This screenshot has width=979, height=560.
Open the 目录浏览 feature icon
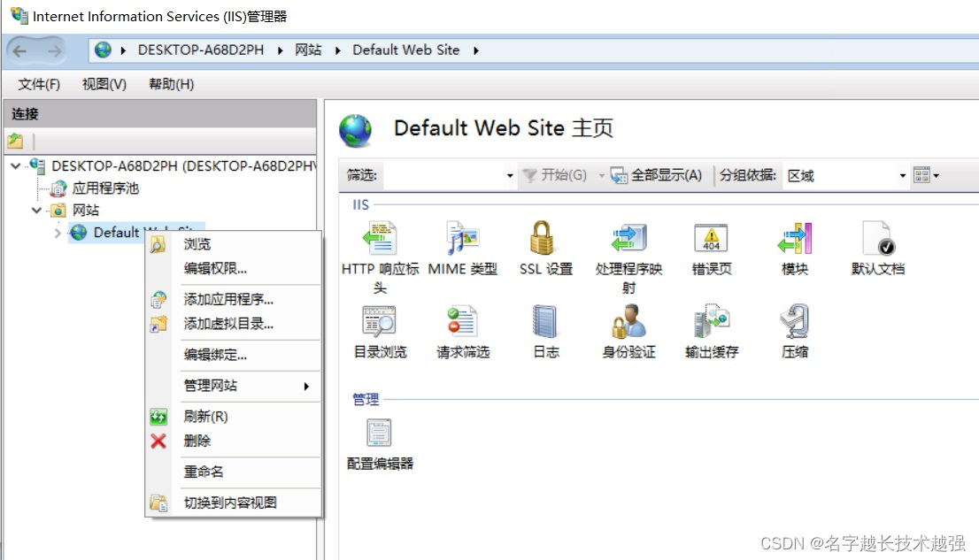380,321
